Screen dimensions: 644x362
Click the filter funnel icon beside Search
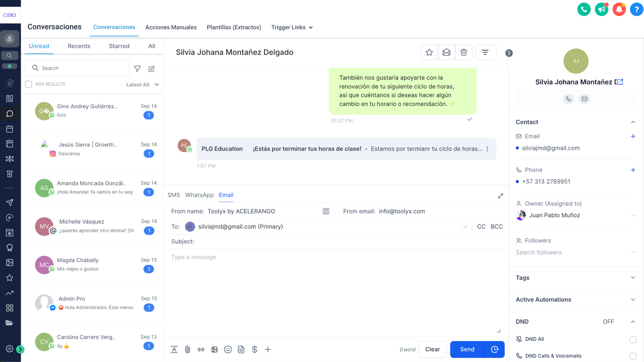[137, 69]
